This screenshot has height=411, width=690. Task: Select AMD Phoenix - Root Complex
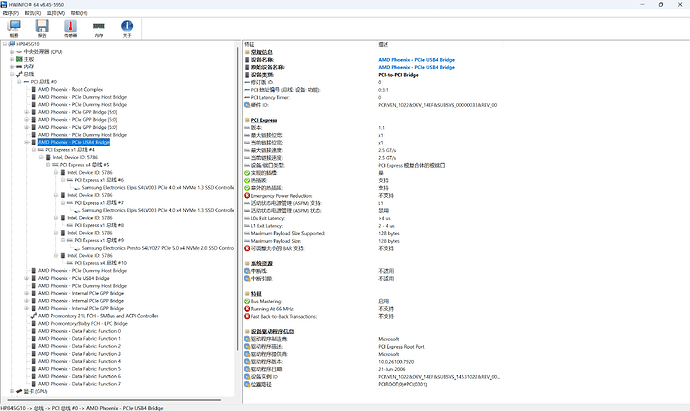pyautogui.click(x=70, y=89)
